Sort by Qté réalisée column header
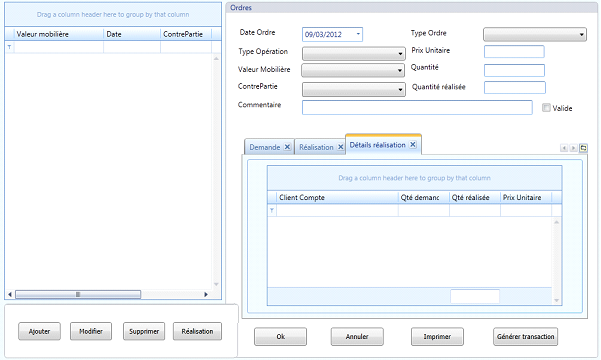Viewport: 601px width, 360px height. (x=475, y=197)
